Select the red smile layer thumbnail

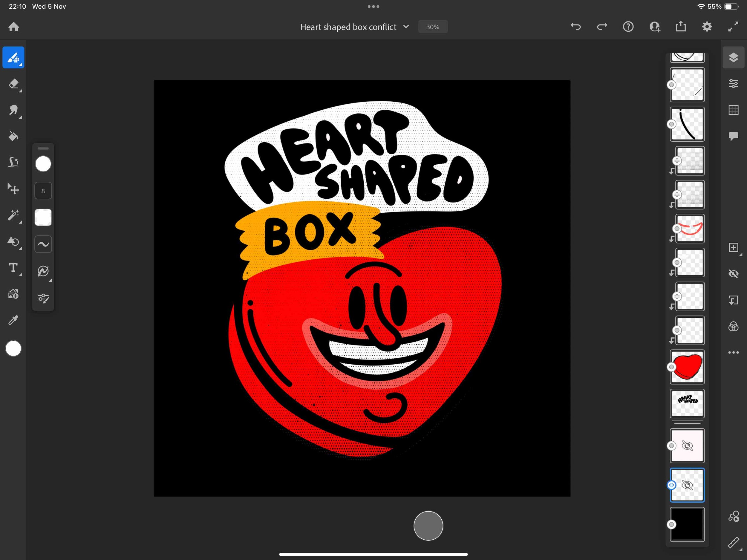[690, 229]
